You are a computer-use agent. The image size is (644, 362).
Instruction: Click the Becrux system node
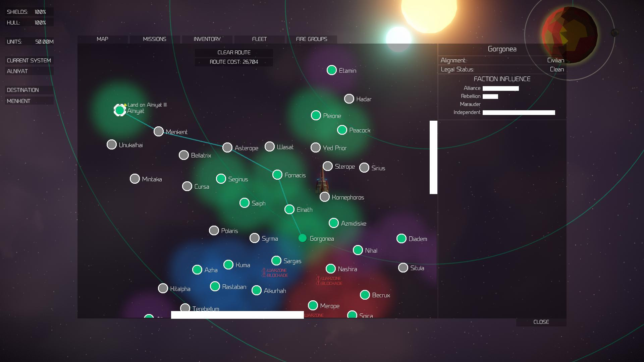tap(365, 295)
